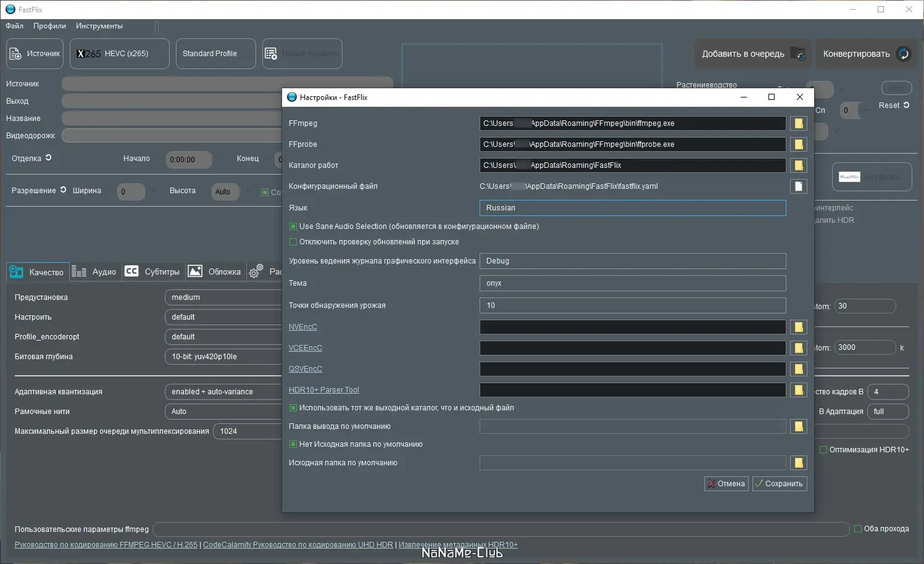Open the Инструменты menu
The height and width of the screenshot is (564, 924).
tap(99, 26)
